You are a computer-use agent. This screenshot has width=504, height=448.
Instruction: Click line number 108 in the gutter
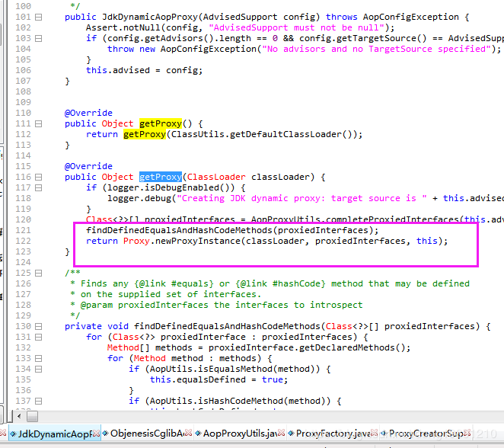tap(23, 91)
